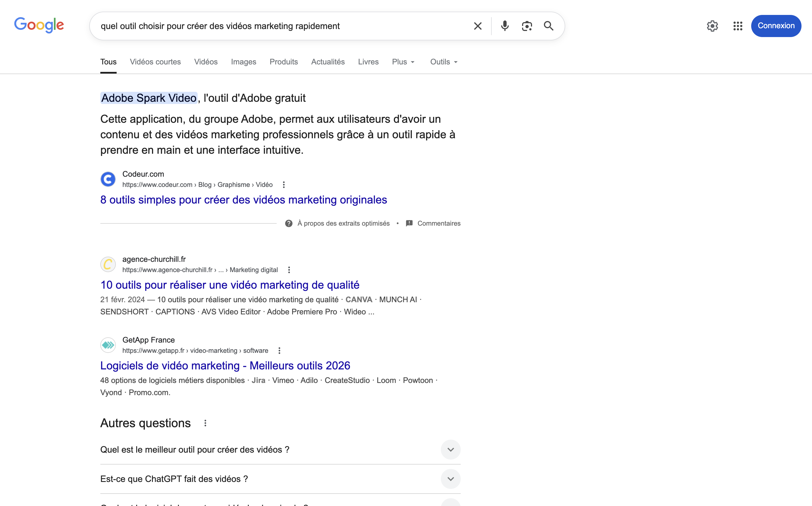Clear the search query with the X
This screenshot has width=812, height=506.
pyautogui.click(x=478, y=26)
